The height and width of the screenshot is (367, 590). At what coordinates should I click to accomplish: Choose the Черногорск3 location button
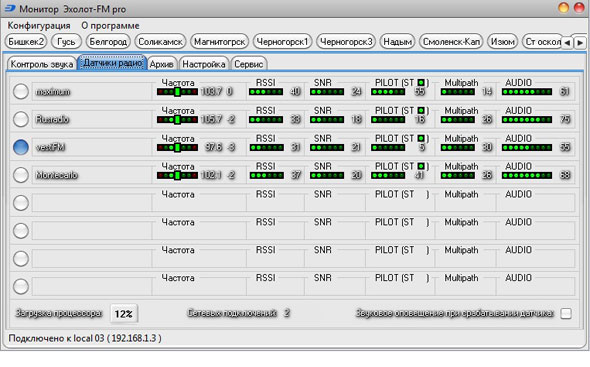point(346,41)
